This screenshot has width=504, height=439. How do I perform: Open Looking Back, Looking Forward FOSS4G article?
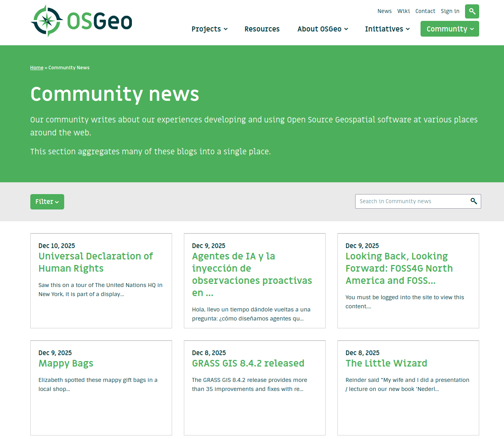pyautogui.click(x=399, y=269)
